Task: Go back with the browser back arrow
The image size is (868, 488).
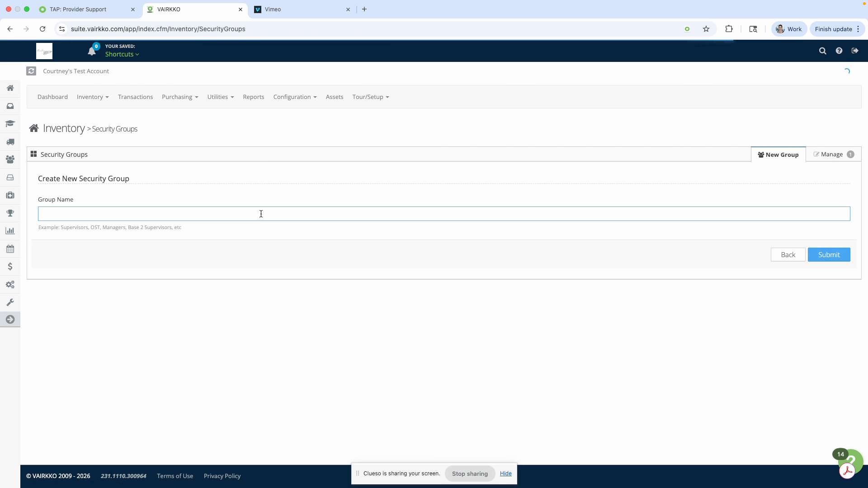Action: [10, 29]
